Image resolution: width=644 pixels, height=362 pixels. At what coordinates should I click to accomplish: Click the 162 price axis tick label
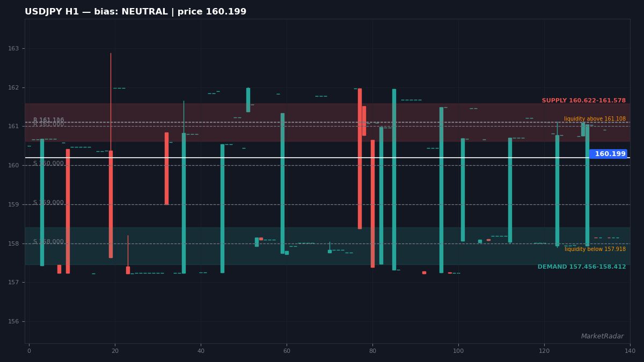point(13,88)
